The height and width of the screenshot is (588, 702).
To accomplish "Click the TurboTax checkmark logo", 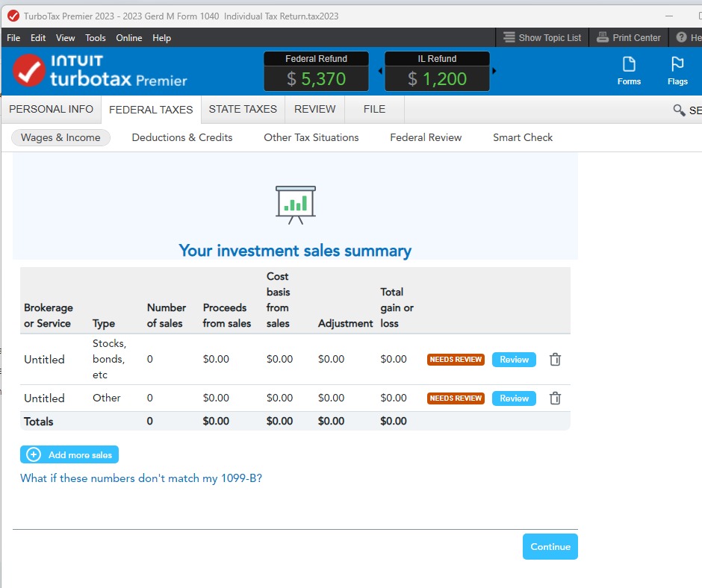I will coord(29,71).
